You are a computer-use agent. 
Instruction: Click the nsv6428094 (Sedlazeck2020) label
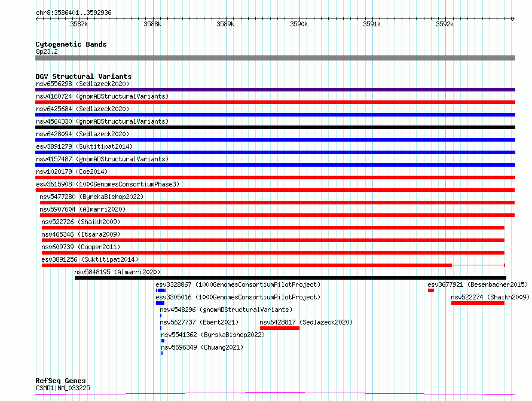82,134
